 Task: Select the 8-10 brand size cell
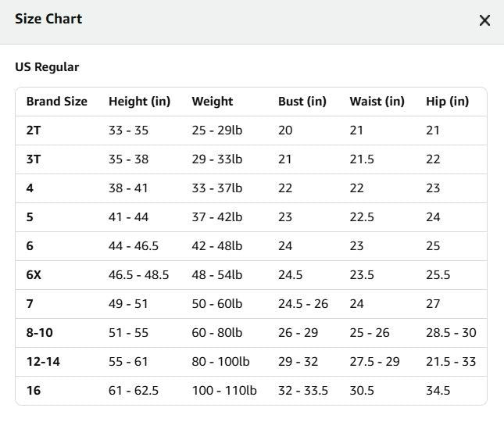(40, 333)
